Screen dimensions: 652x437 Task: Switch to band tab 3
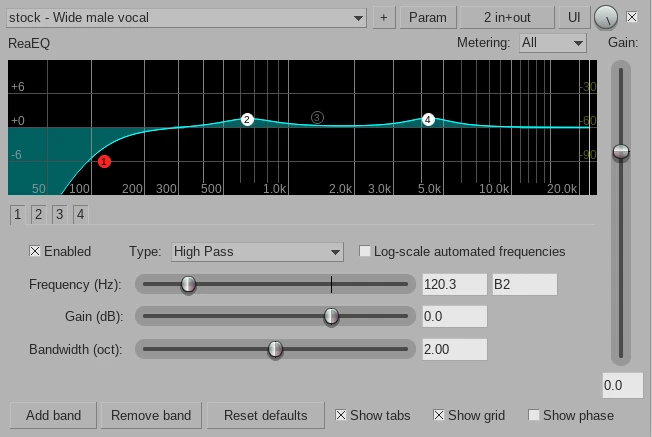pos(59,214)
